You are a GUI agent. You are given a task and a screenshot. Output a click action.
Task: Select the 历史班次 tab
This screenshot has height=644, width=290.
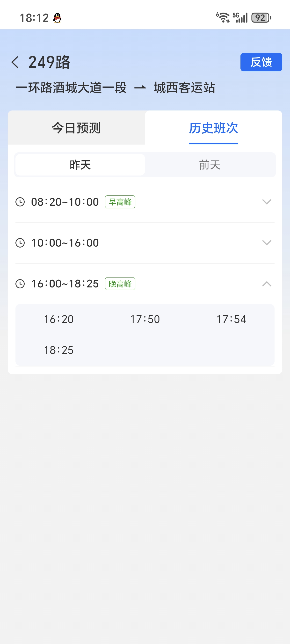coord(213,128)
